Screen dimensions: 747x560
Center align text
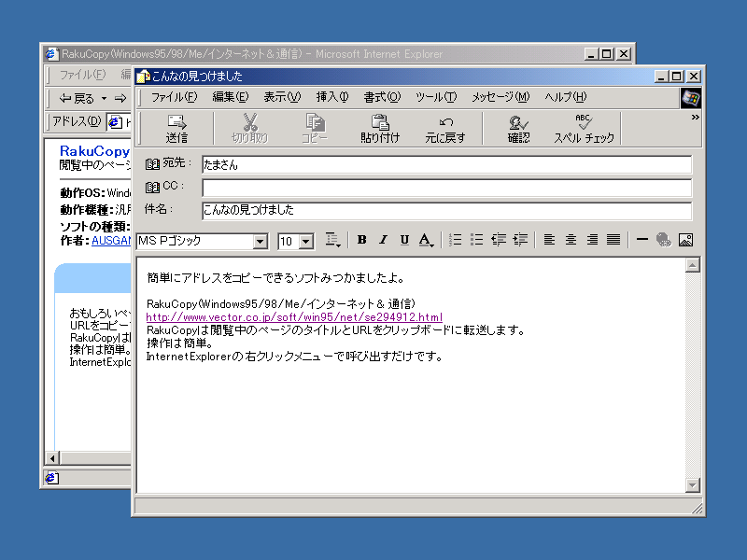coord(571,240)
